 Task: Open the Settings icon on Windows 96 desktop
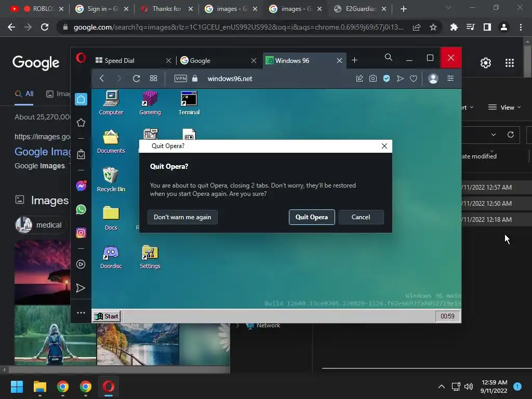(x=150, y=257)
